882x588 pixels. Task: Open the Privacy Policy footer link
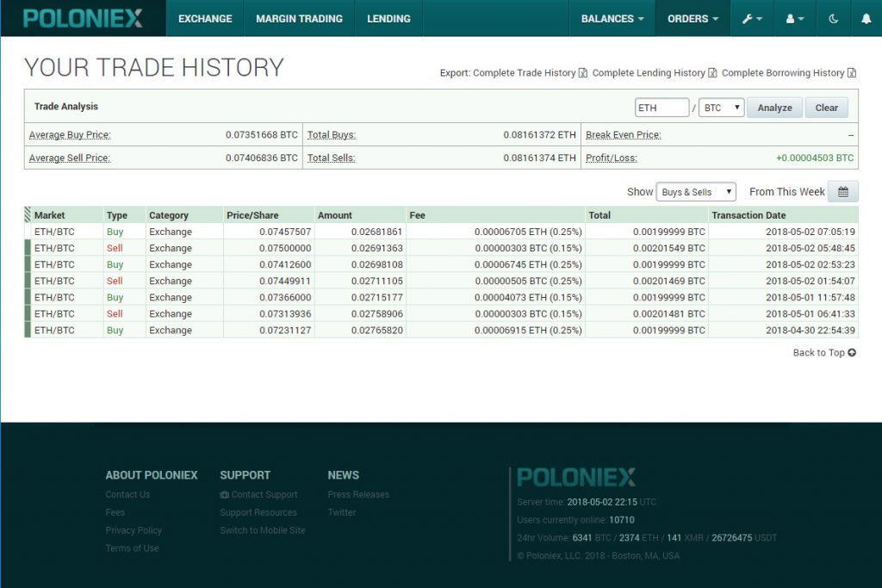pyautogui.click(x=134, y=530)
